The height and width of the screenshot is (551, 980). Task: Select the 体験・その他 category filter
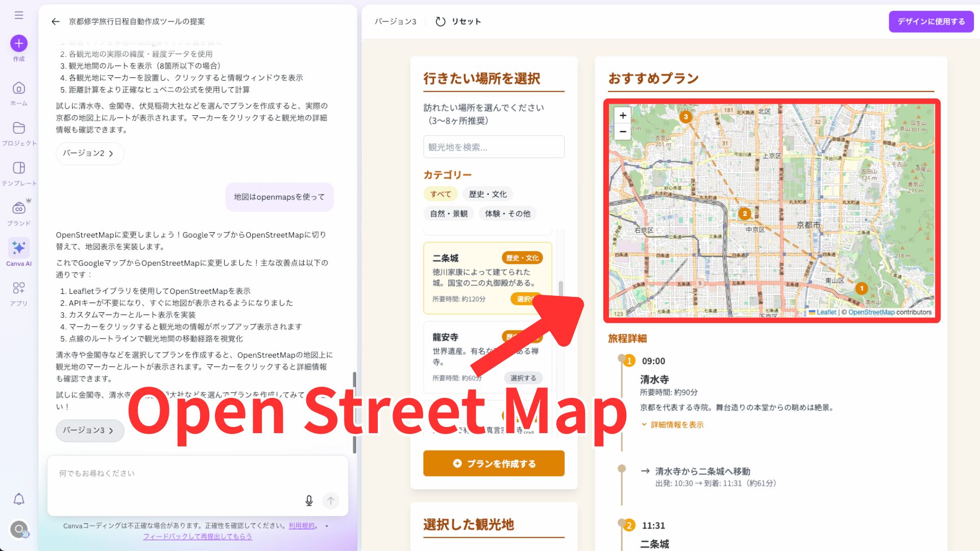(x=507, y=214)
